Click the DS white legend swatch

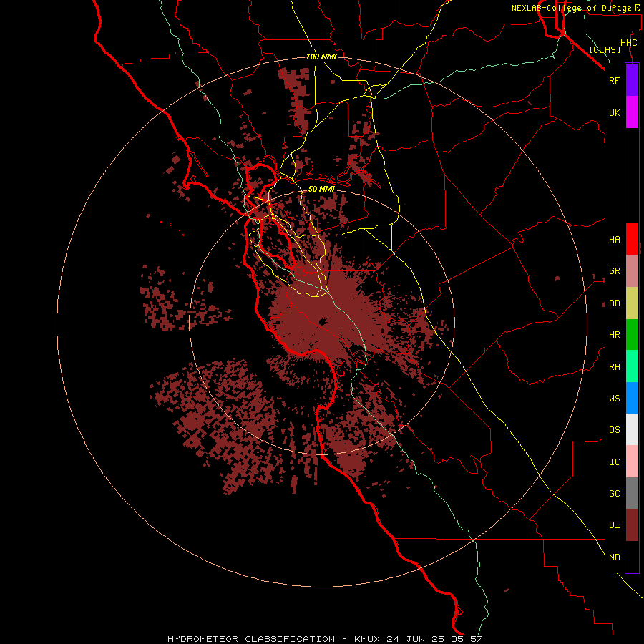point(632,429)
